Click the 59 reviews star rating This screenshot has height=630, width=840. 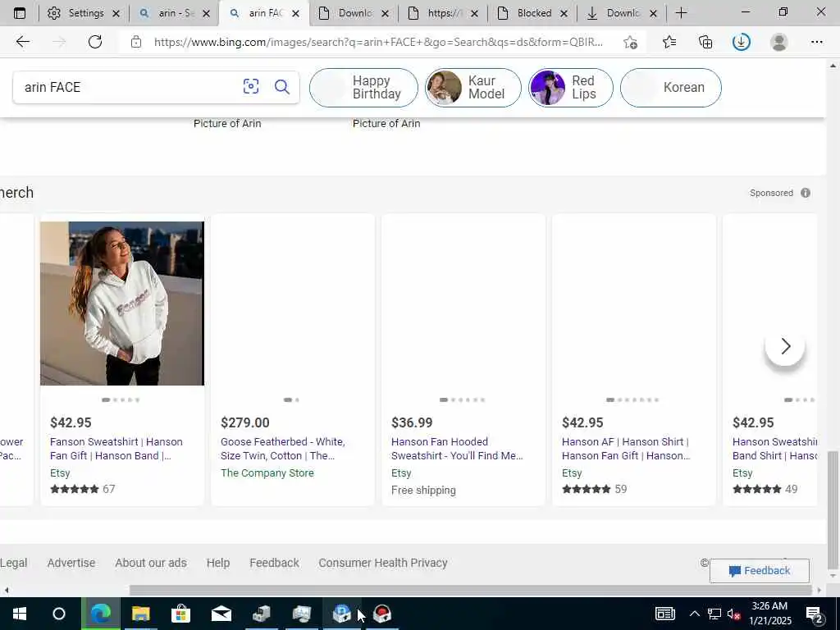594,489
